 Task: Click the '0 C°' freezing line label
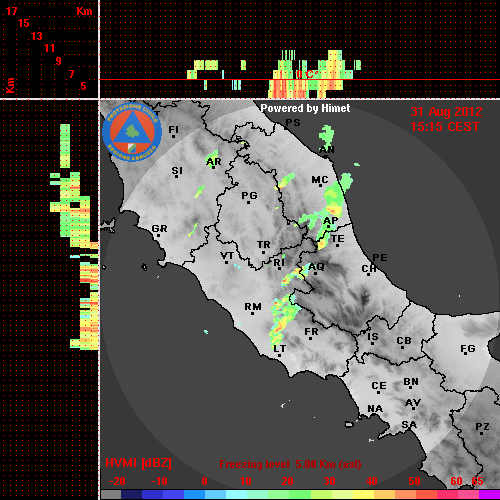(x=307, y=74)
